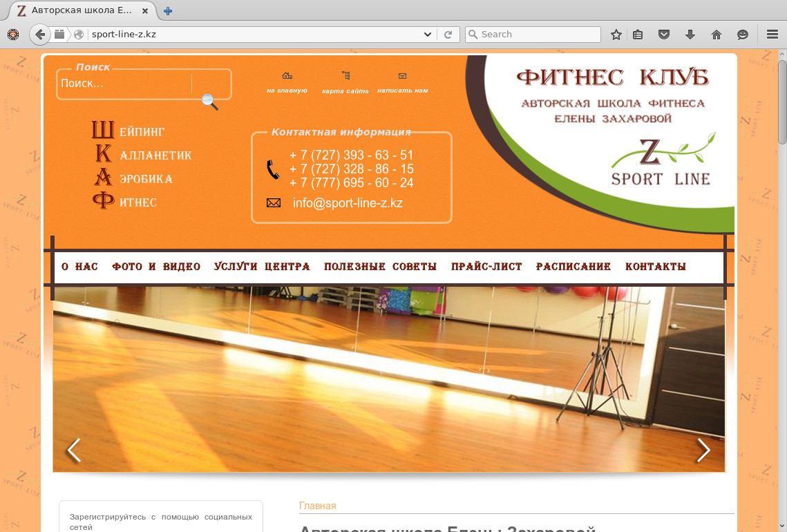Focus the browser Search box
787x532 pixels.
[533, 34]
